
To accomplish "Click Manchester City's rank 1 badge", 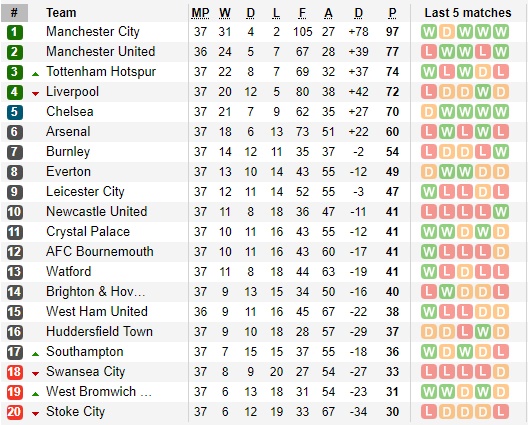I will (x=15, y=32).
